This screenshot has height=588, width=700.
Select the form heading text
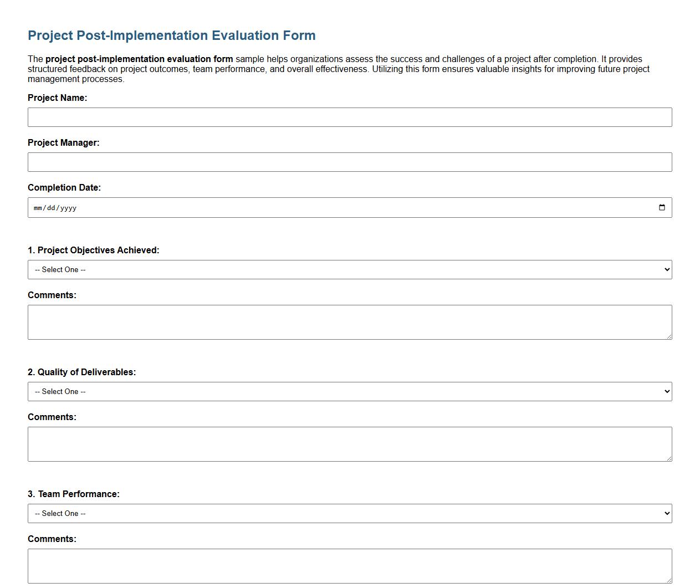tap(171, 35)
